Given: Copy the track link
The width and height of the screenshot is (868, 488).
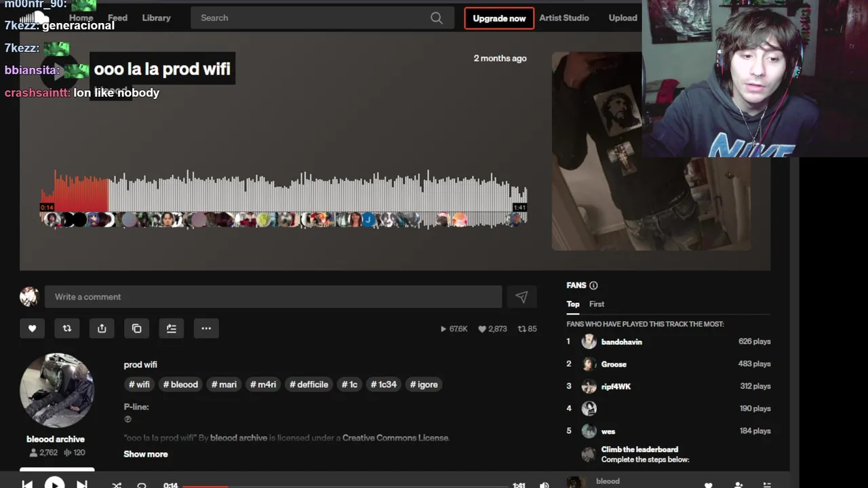Looking at the screenshot, I should coord(136,328).
